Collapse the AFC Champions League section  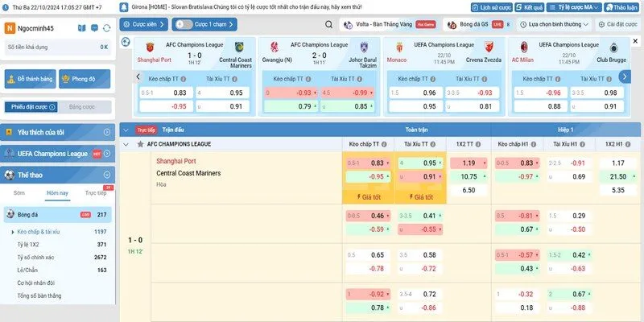(126, 143)
